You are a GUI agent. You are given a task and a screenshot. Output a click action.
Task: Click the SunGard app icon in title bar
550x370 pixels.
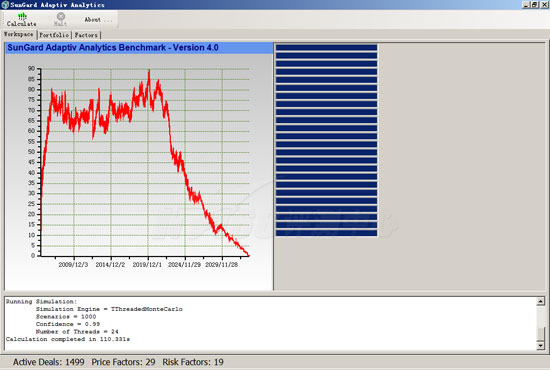click(5, 5)
